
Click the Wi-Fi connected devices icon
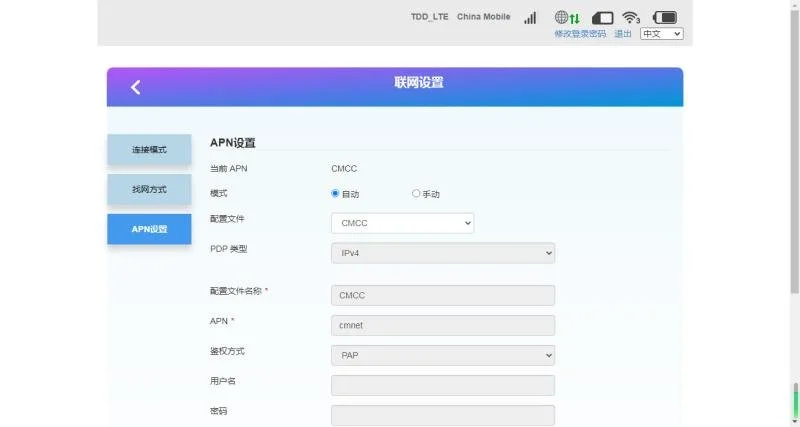coord(631,18)
